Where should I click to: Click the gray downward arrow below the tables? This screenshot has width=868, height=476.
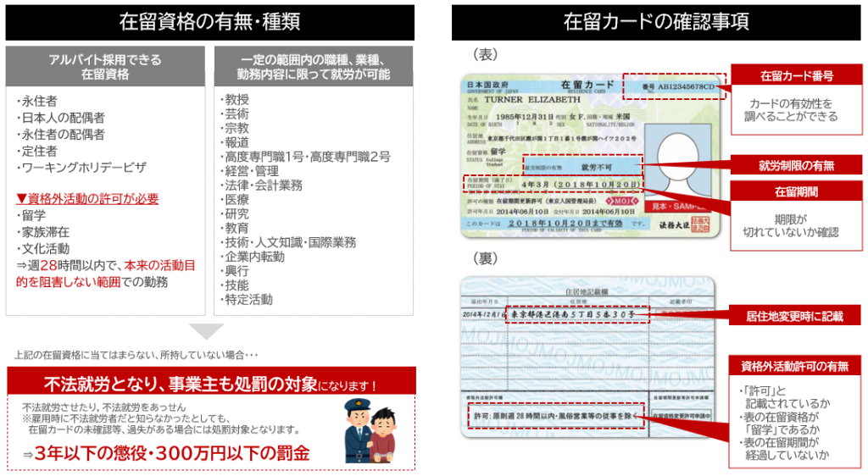207,332
